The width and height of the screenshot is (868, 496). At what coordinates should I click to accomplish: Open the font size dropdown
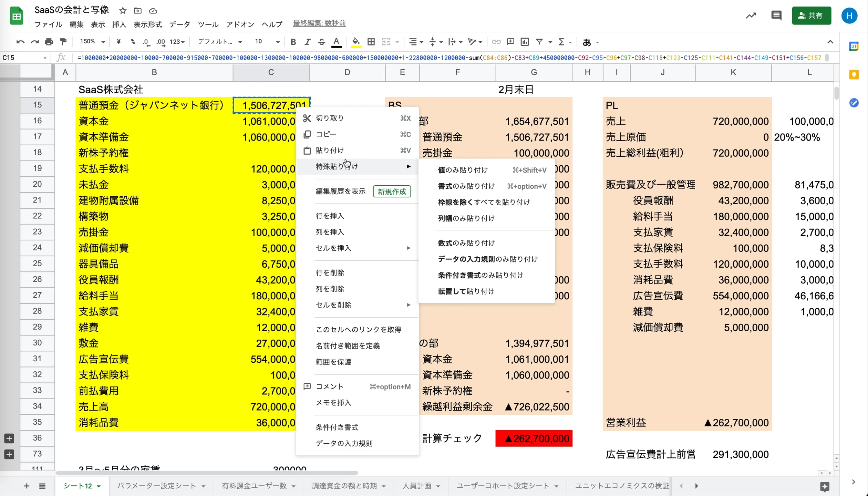click(266, 42)
